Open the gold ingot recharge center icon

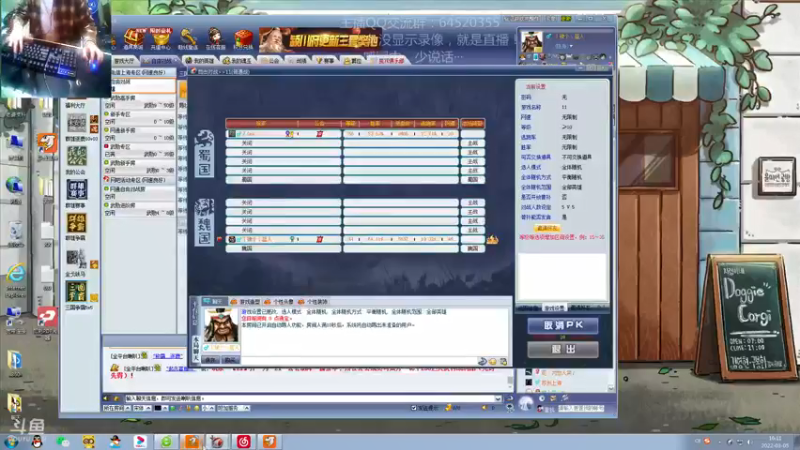[x=161, y=38]
